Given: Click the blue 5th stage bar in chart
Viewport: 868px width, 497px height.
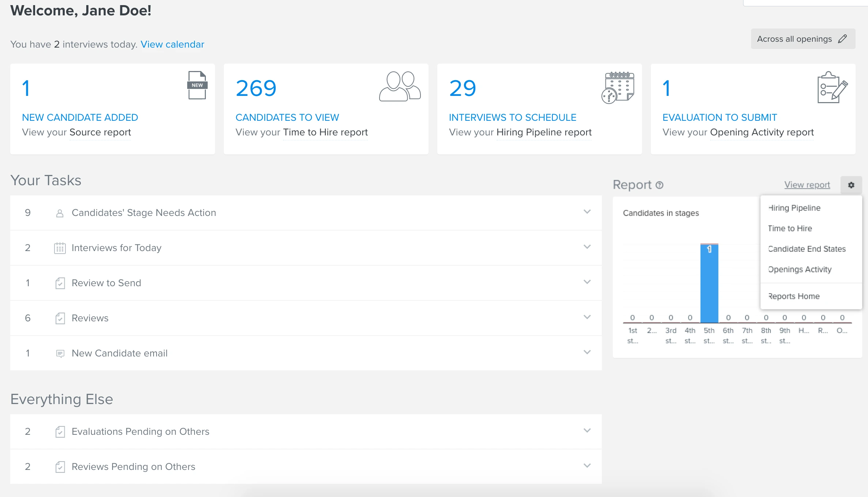Looking at the screenshot, I should point(709,282).
